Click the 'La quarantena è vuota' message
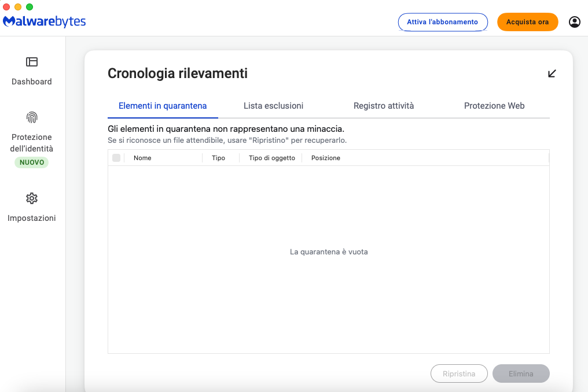This screenshot has height=392, width=588. tap(329, 252)
